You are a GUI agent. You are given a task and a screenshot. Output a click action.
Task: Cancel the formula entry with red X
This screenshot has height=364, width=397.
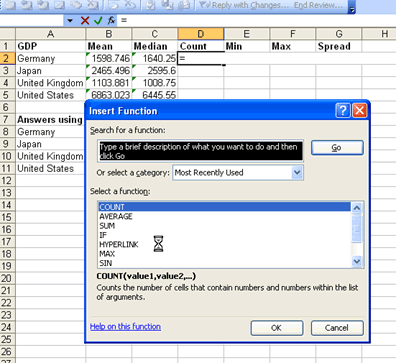click(x=85, y=21)
